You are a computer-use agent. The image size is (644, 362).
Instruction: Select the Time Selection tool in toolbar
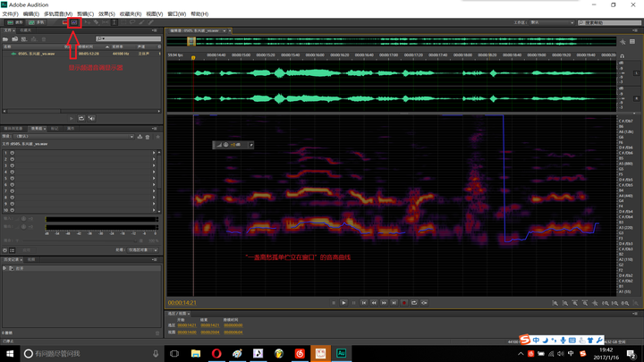pyautogui.click(x=114, y=22)
